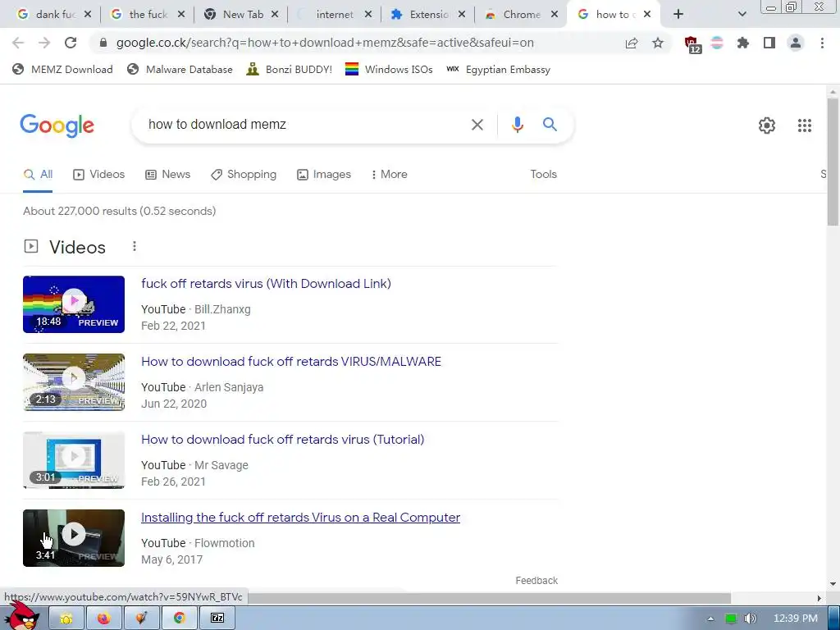This screenshot has height=630, width=840.
Task: Play the 18:48 Nyan cat video thumbnail
Action: tap(74, 304)
